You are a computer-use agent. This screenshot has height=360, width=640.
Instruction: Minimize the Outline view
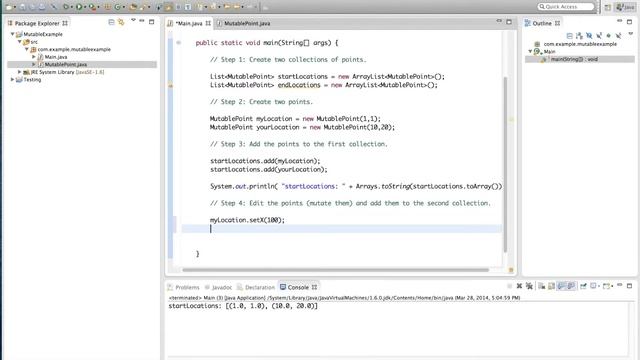pos(620,20)
